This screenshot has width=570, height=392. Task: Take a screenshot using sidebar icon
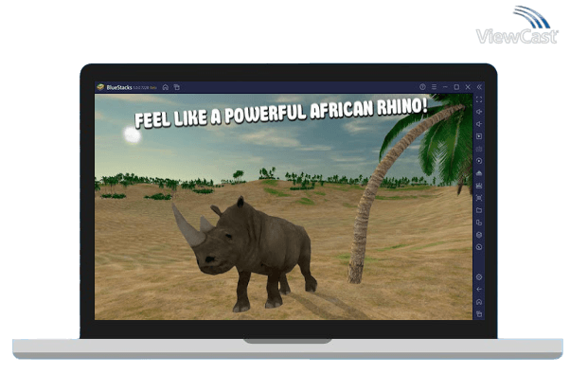[x=479, y=198]
